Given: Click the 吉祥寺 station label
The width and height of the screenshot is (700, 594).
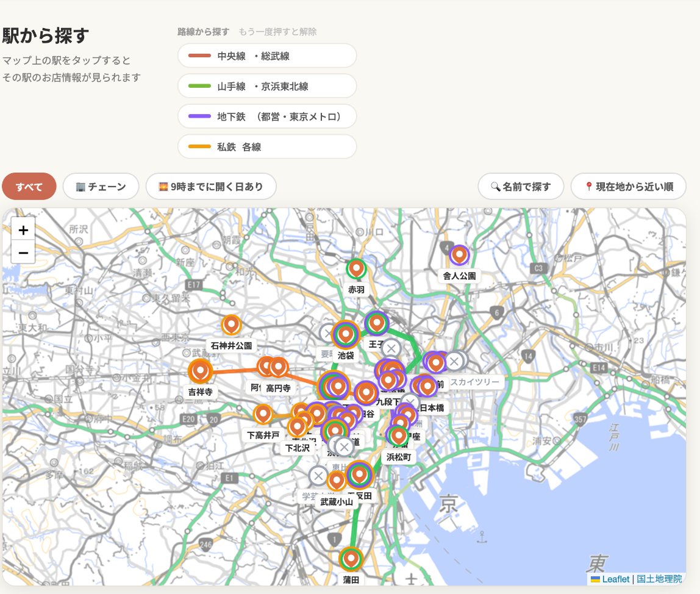Looking at the screenshot, I should tap(200, 392).
